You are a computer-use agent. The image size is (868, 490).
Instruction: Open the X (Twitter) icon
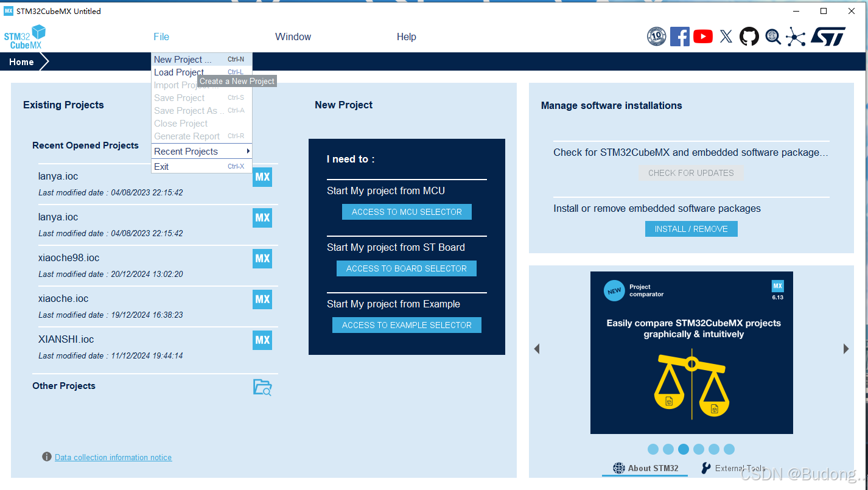pyautogui.click(x=726, y=37)
